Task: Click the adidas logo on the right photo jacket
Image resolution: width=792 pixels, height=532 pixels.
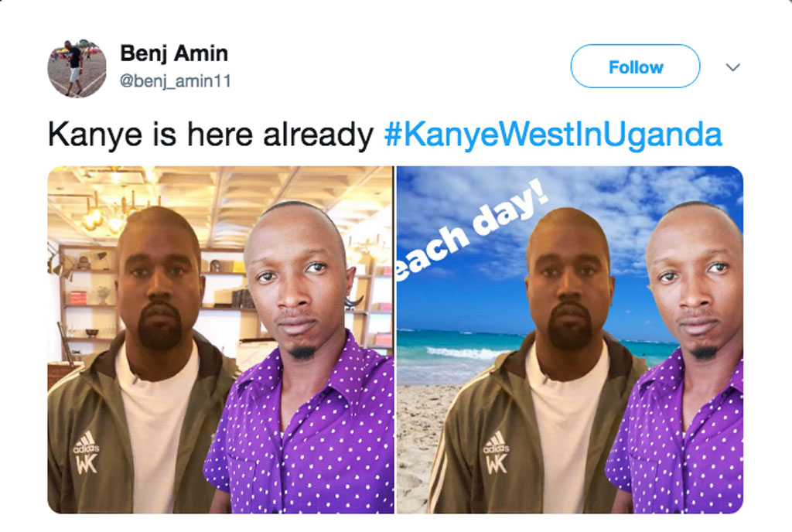Action: [496, 452]
